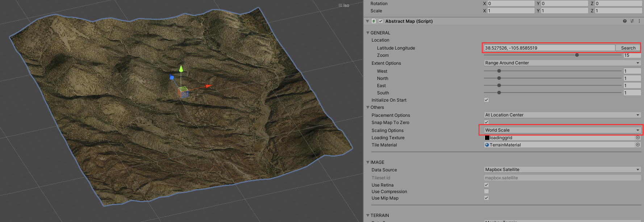Toggle Initialize On Start checkbox

pyautogui.click(x=486, y=100)
